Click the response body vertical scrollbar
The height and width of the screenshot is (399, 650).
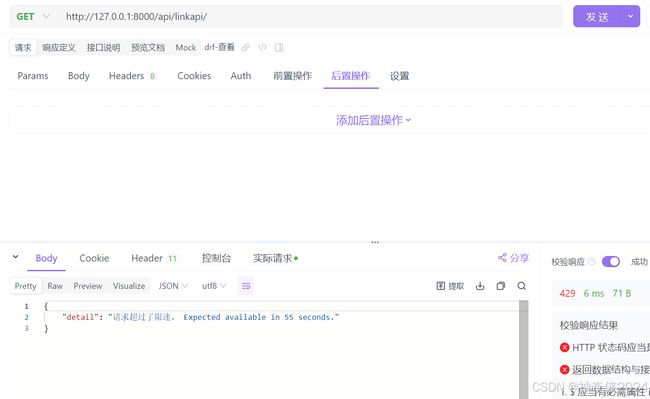click(524, 349)
